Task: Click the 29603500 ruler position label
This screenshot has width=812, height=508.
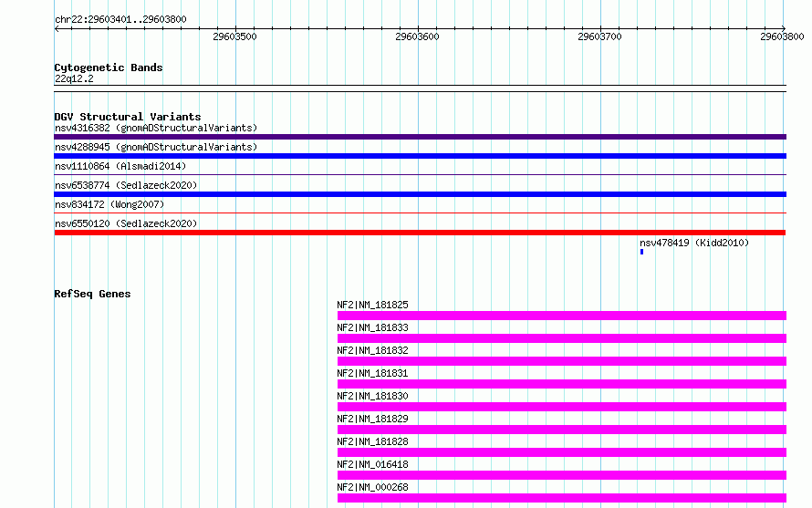Action: click(234, 36)
